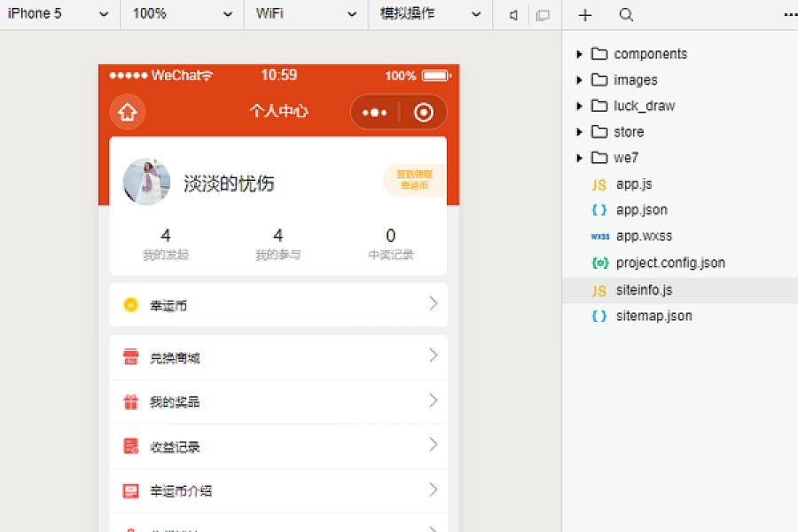Click the chevron on the 我的奖品 row
The height and width of the screenshot is (532, 798).
[433, 401]
